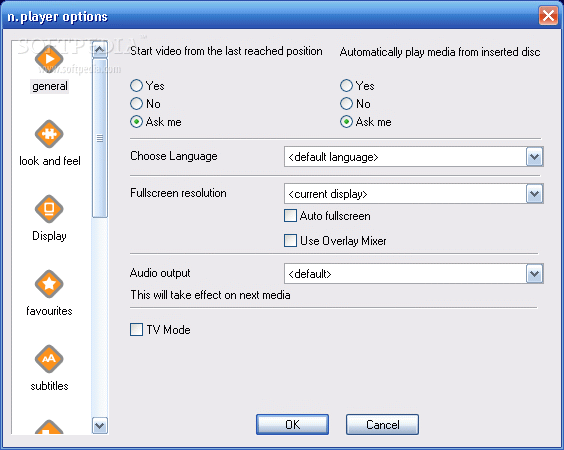Choose Ask me for start video from last position
The image size is (564, 450).
[136, 122]
